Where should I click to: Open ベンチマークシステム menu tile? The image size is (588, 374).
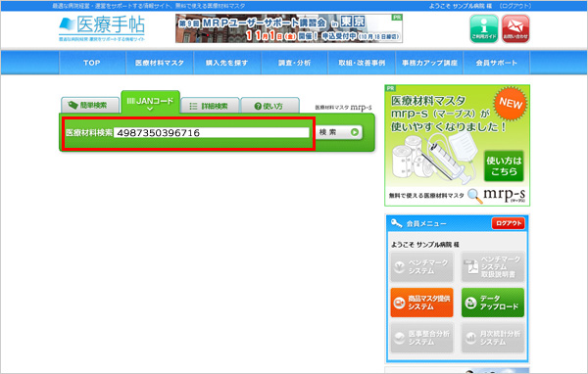(x=421, y=267)
